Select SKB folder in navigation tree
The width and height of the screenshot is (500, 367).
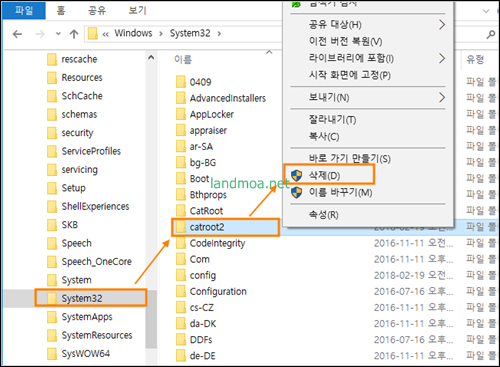[69, 225]
